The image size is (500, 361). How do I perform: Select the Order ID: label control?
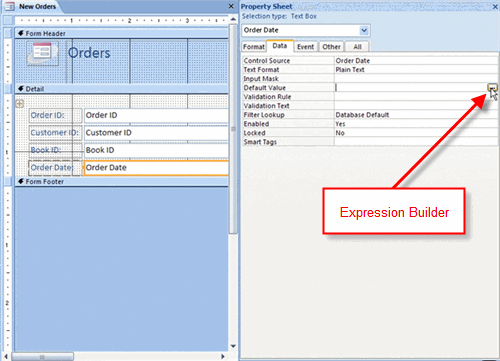pyautogui.click(x=55, y=115)
